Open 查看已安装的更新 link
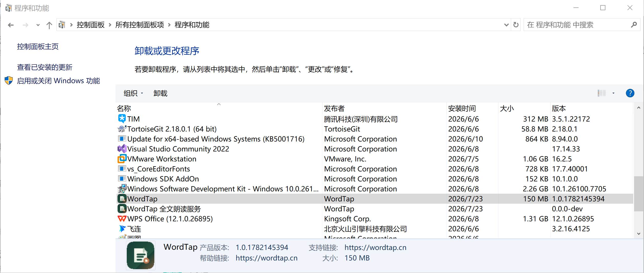Image resolution: width=644 pixels, height=273 pixels. click(45, 67)
